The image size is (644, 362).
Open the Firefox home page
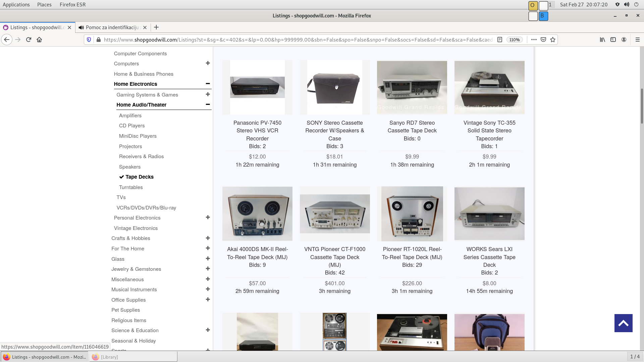pos(39,40)
